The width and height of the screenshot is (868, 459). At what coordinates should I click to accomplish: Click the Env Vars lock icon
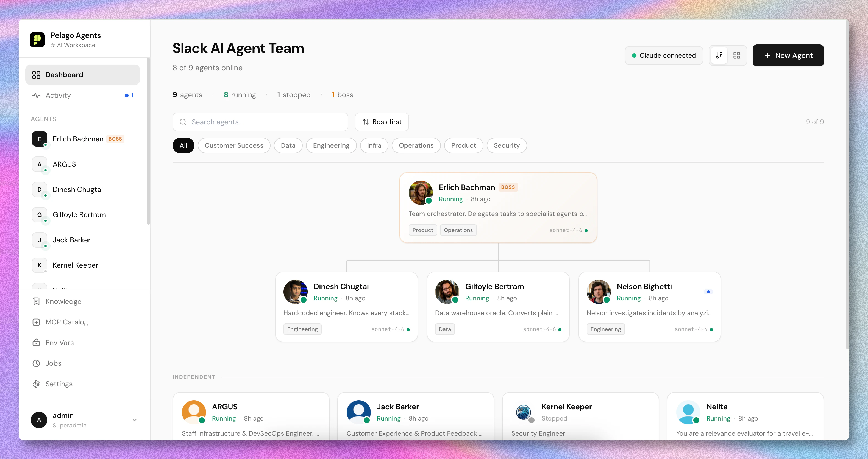(x=36, y=343)
